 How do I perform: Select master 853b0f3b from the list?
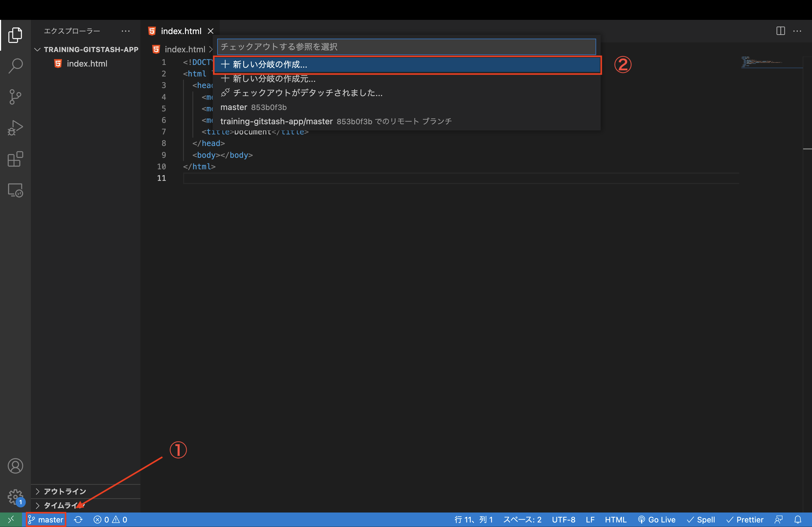tap(253, 107)
